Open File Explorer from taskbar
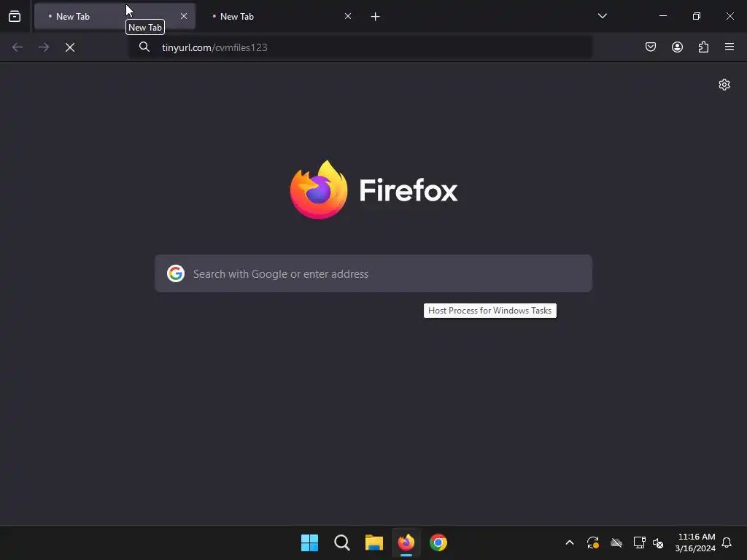This screenshot has width=747, height=560. [374, 542]
